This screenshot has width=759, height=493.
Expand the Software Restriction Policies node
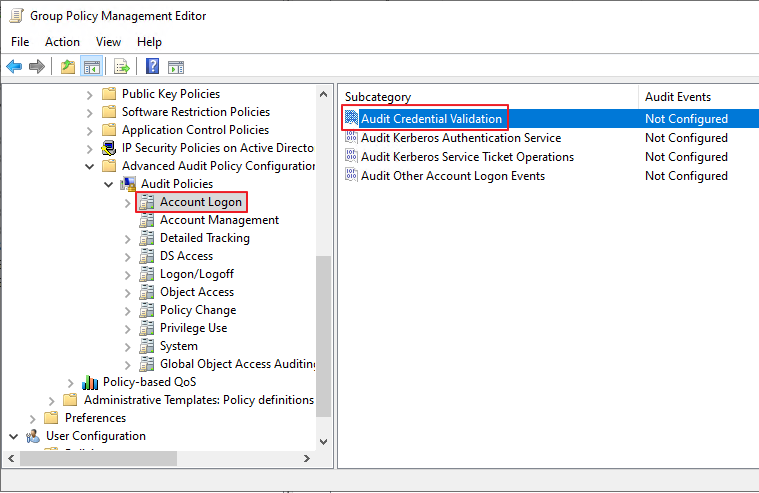pyautogui.click(x=90, y=113)
